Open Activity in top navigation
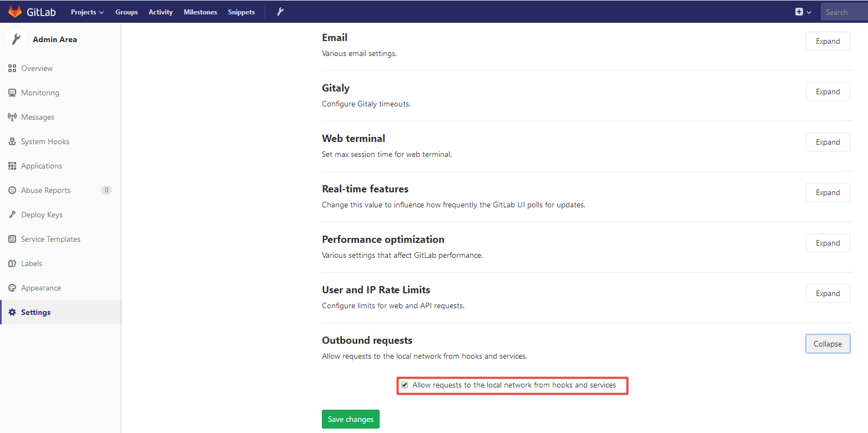Screen dimensions: 868x433 [x=160, y=12]
